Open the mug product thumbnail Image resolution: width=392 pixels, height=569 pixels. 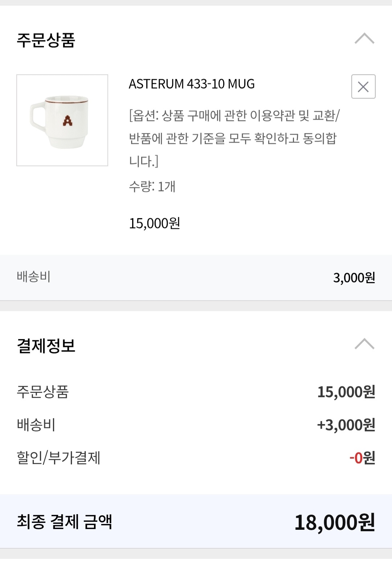[62, 120]
